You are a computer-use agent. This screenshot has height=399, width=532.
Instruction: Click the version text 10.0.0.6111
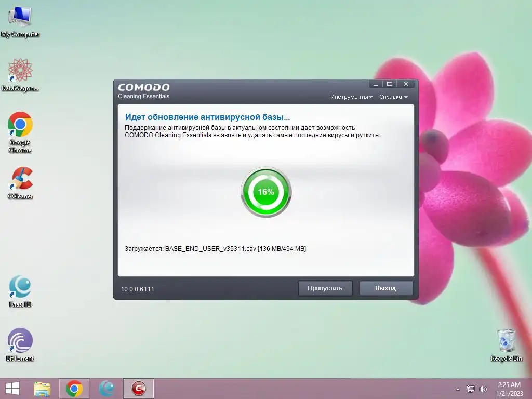click(137, 289)
